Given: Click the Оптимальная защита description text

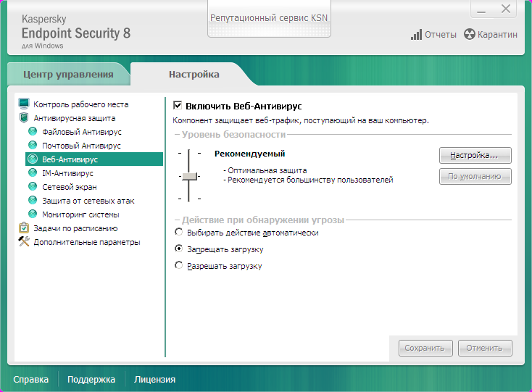Looking at the screenshot, I should (265, 170).
